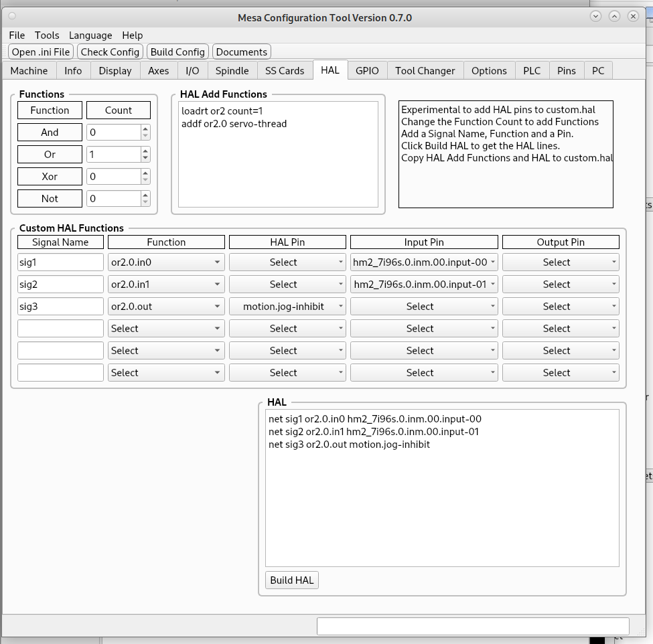Click the 'loadrt or2 count=1' line
The width and height of the screenshot is (653, 644).
tap(222, 111)
